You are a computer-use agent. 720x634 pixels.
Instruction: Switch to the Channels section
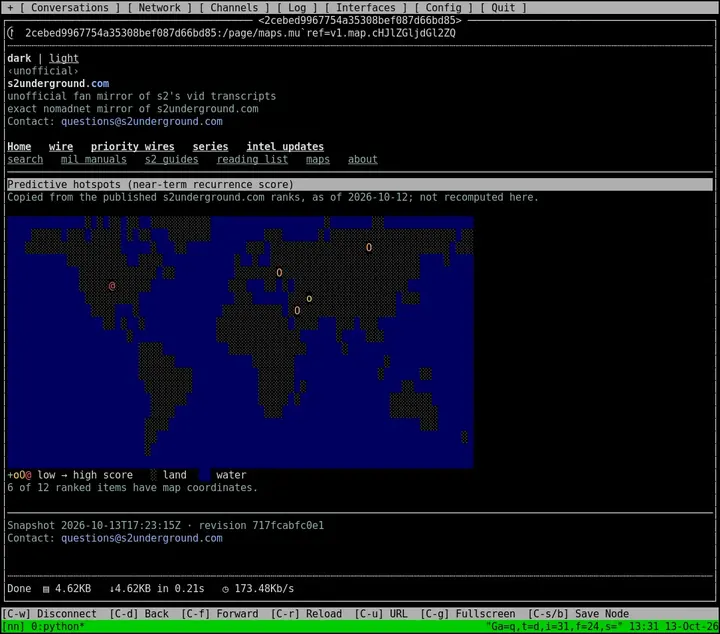(234, 7)
